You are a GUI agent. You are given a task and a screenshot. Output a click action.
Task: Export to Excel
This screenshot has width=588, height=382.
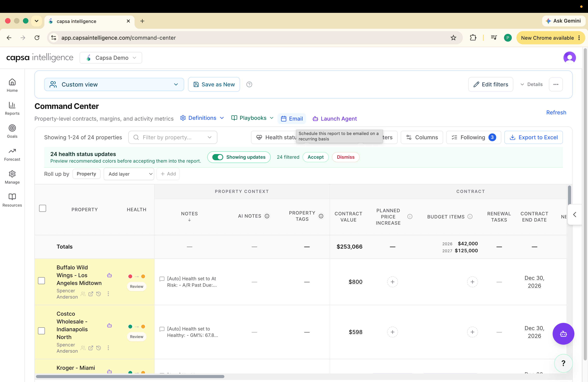click(533, 137)
